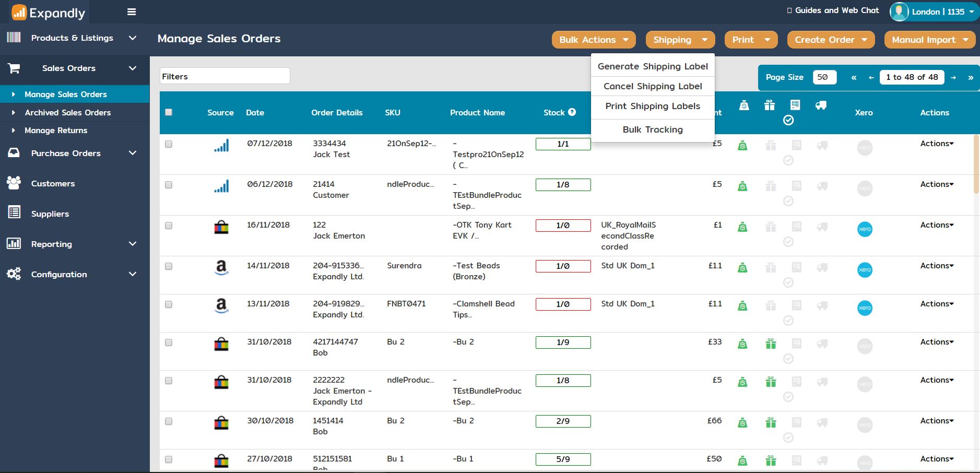Click the Reporting chart icon

pos(14,243)
